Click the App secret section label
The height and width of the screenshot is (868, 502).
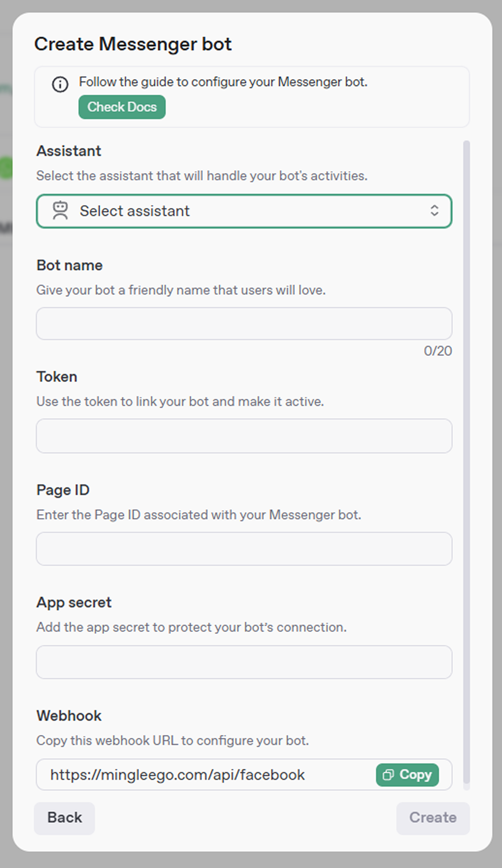pos(74,603)
